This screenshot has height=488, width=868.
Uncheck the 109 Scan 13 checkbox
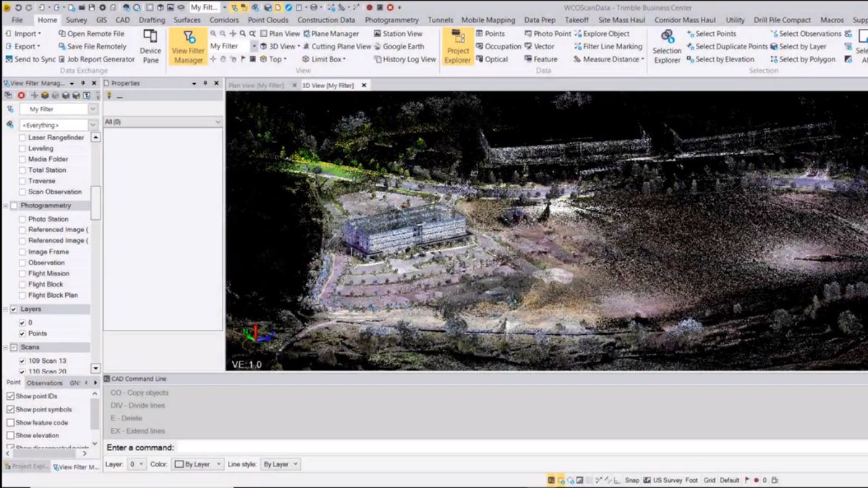pyautogui.click(x=22, y=361)
